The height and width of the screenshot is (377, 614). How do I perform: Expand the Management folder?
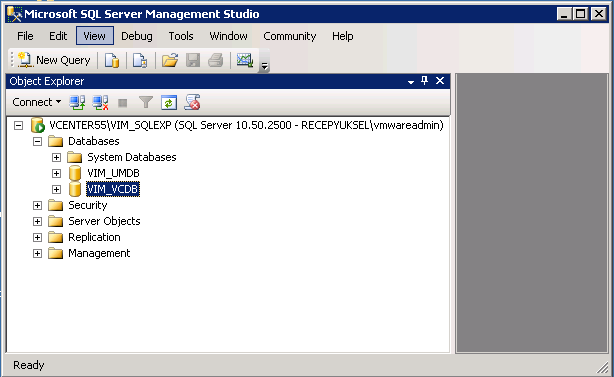[37, 254]
